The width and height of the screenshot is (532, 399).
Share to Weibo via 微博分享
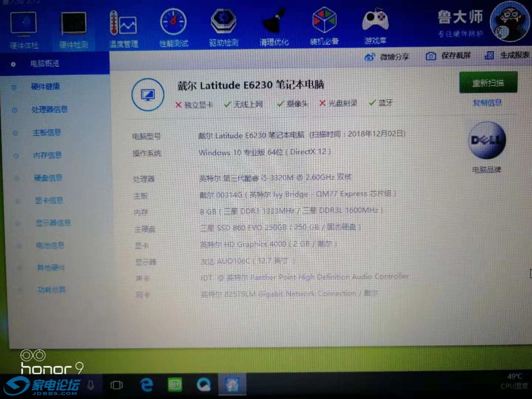pyautogui.click(x=387, y=57)
